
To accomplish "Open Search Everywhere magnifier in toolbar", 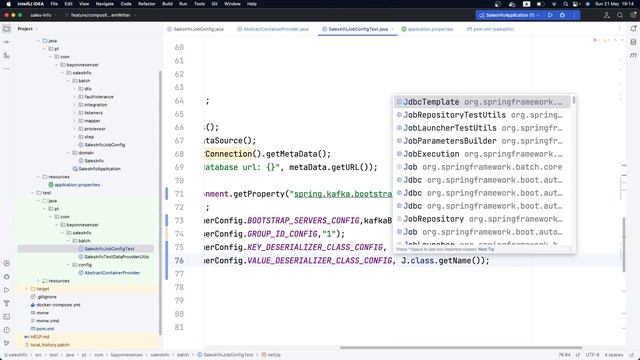I will pos(620,15).
